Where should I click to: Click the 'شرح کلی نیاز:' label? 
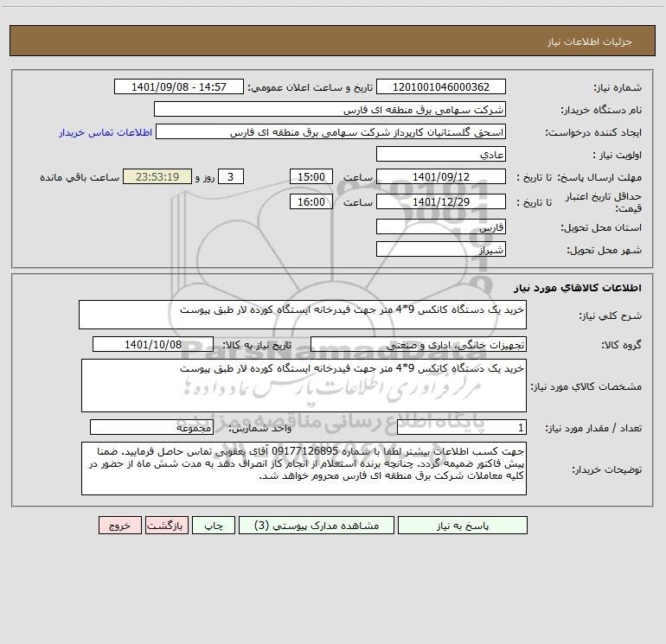point(611,316)
